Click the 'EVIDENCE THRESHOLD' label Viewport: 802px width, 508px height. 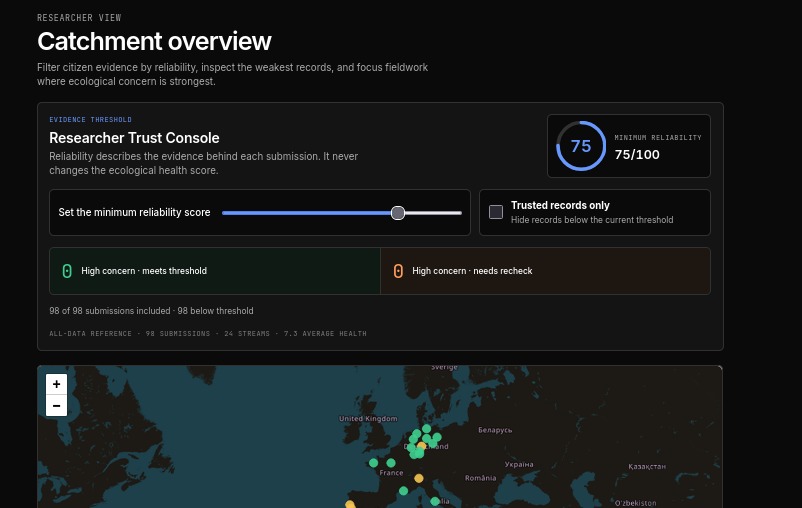click(x=91, y=120)
